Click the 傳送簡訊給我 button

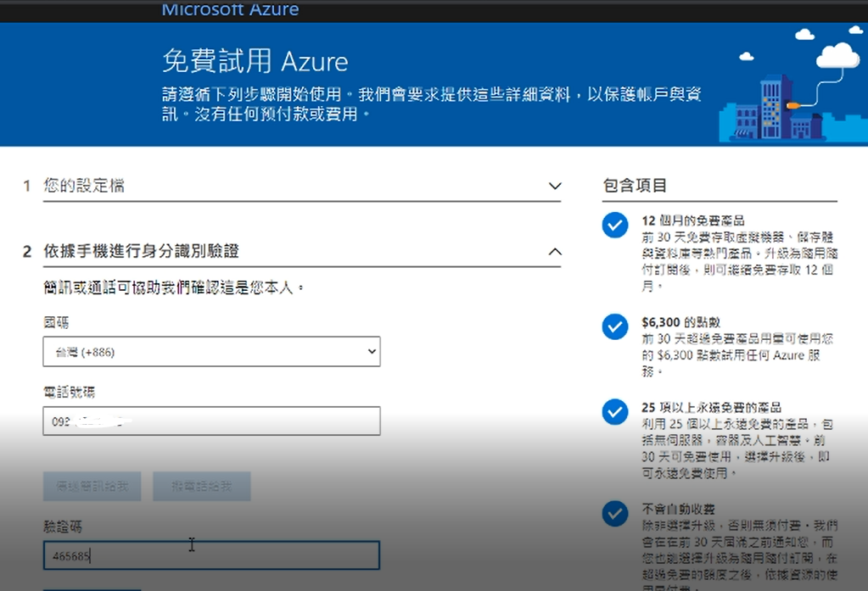[92, 487]
